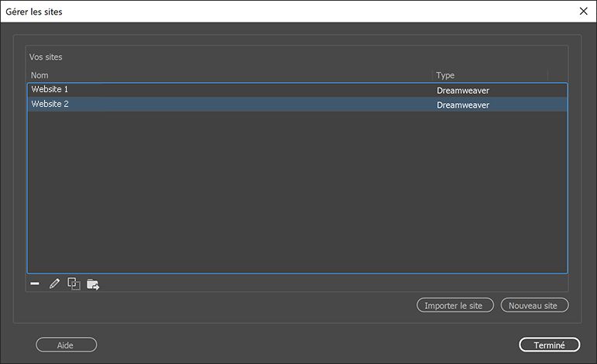
Task: Edit the selected site with the pencil icon
Action: 54,283
